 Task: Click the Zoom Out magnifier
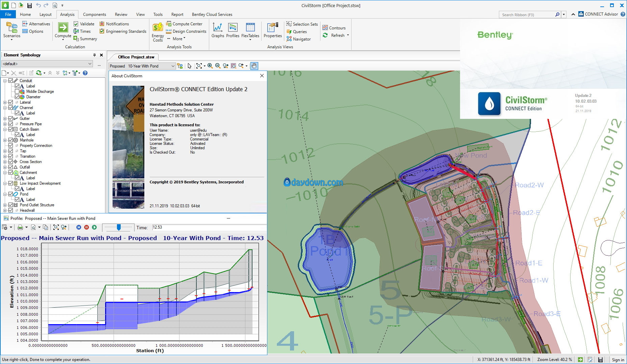(218, 66)
